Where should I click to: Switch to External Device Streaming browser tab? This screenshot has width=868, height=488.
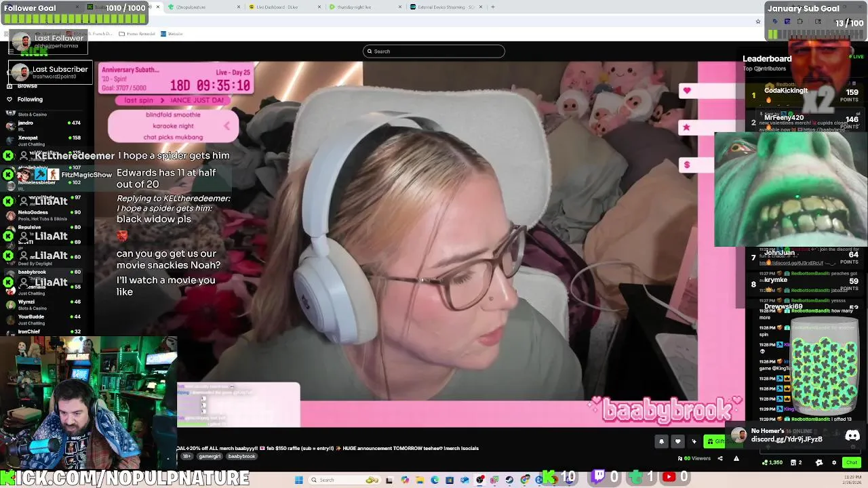tap(445, 7)
